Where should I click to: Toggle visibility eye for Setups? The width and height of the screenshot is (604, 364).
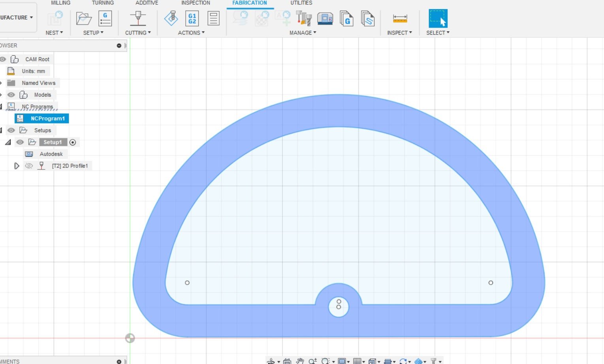[x=11, y=130]
